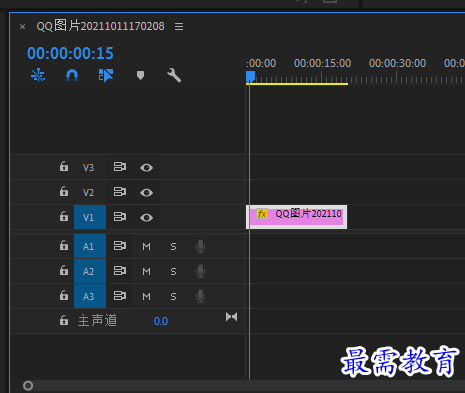Viewport: 465px width, 393px height.
Task: Click master track output assignment icon
Action: point(231,317)
